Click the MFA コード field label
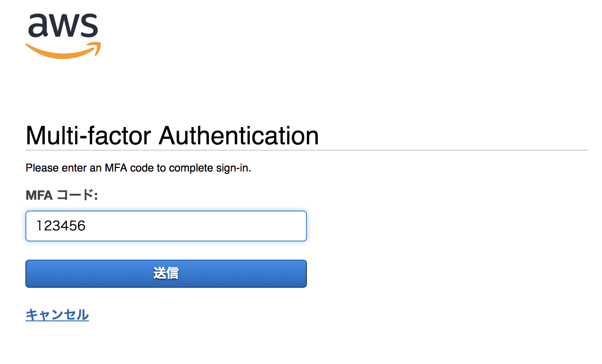The image size is (602, 364). point(62,195)
